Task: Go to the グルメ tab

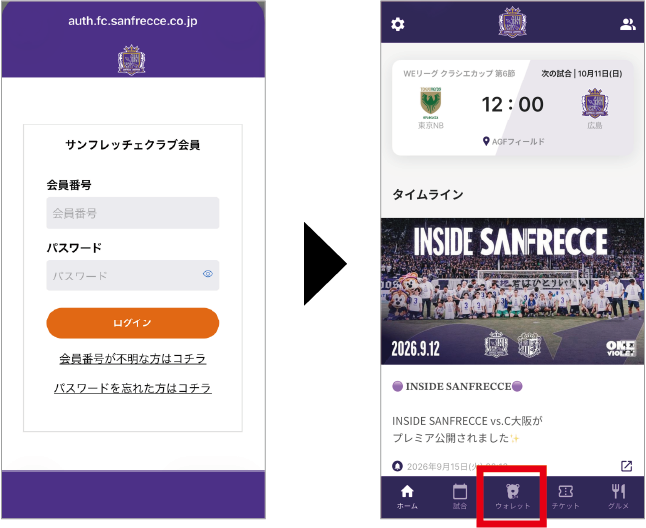Action: pyautogui.click(x=618, y=497)
